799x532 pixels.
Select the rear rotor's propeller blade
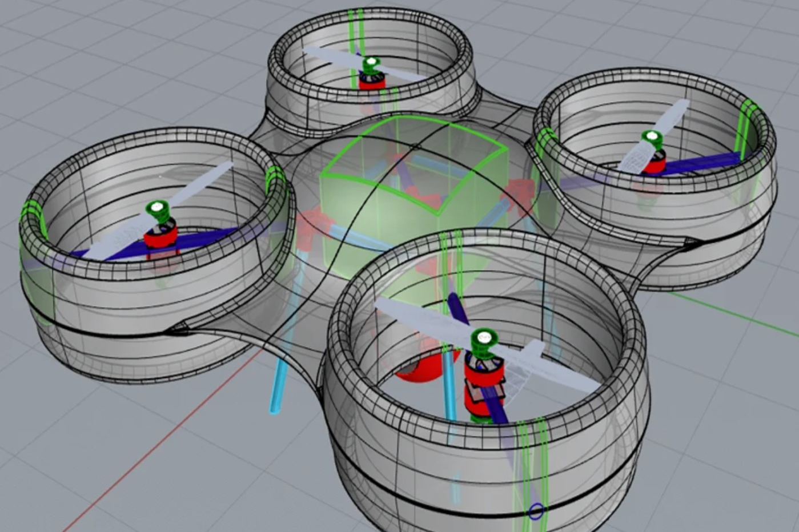coord(331,57)
